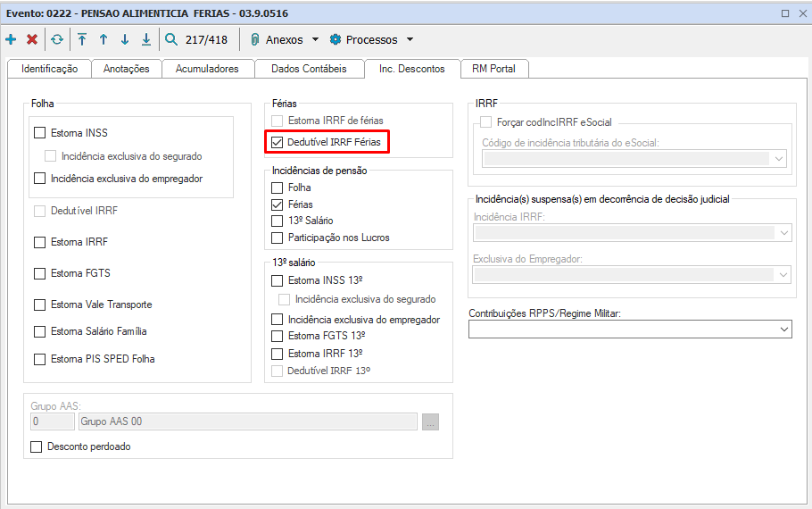Screen dimensions: 812x509
Task: Enable Participação nos Lucros checkbox
Action: (x=277, y=238)
